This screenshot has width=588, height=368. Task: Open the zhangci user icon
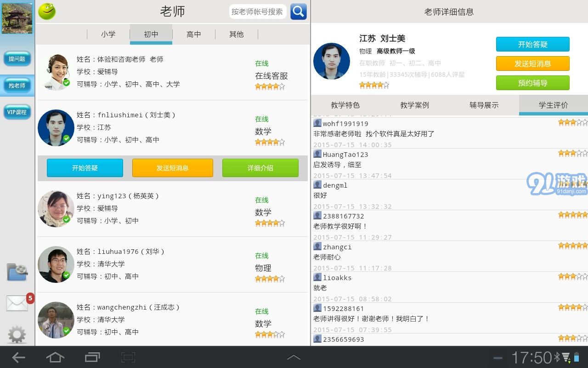tap(317, 246)
